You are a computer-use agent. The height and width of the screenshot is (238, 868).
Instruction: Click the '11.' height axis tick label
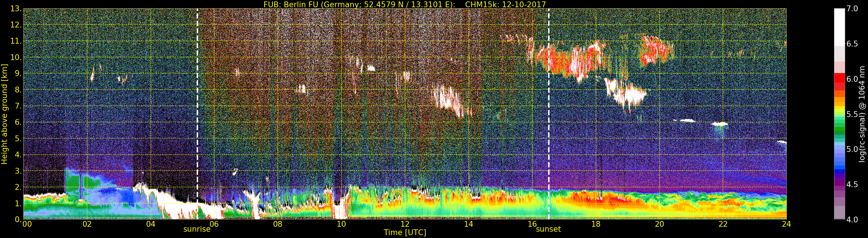tap(16, 41)
